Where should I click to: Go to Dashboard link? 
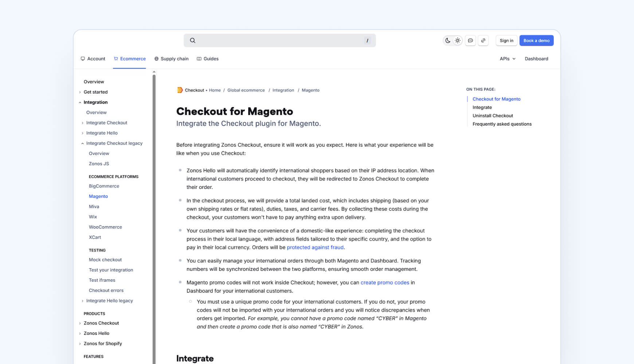coord(536,59)
